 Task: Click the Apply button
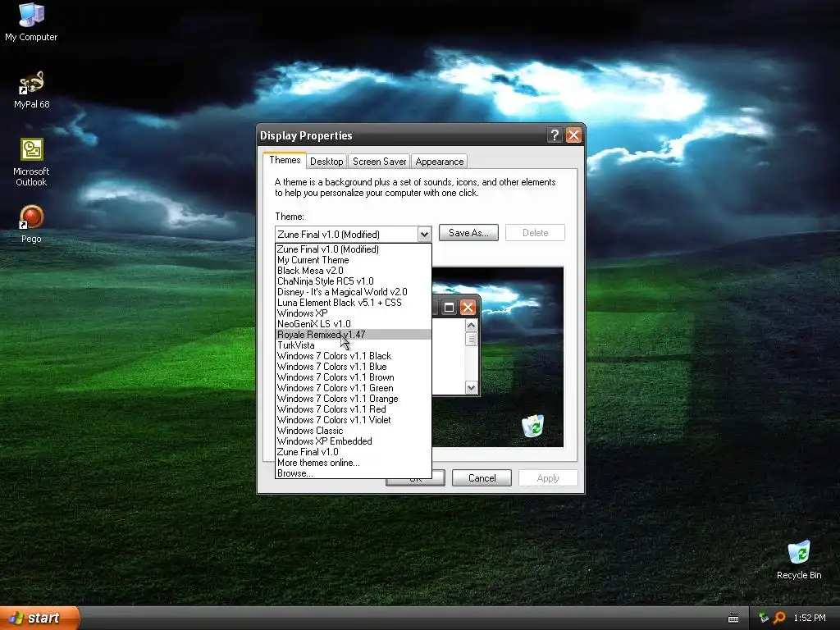tap(548, 478)
